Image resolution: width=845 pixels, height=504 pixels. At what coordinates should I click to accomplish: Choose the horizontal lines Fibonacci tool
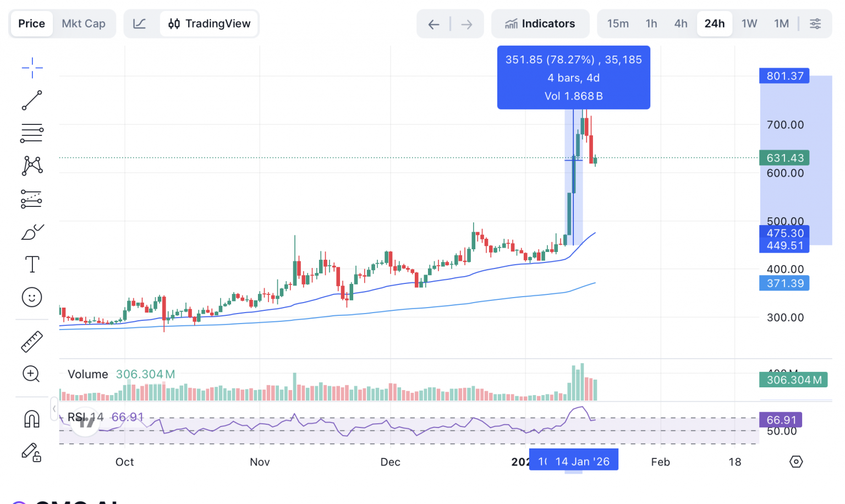coord(32,133)
